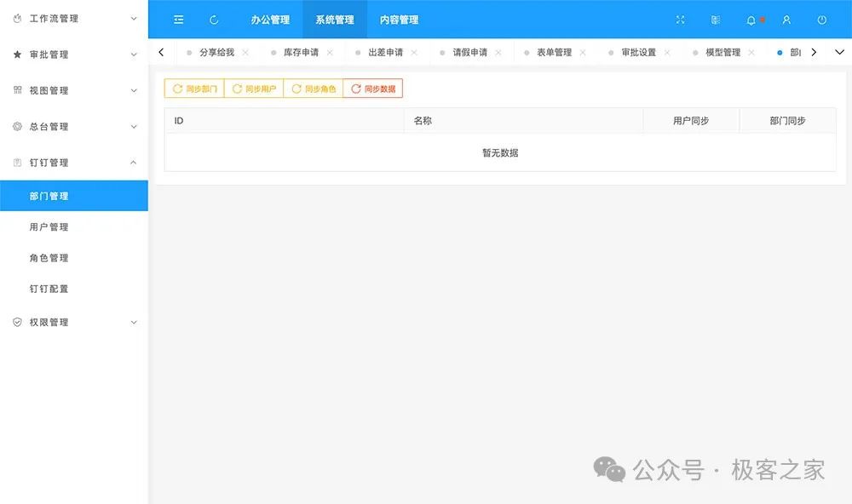Toggle the sidebar collapse menu icon
Viewport: 852px width, 504px height.
[x=178, y=20]
